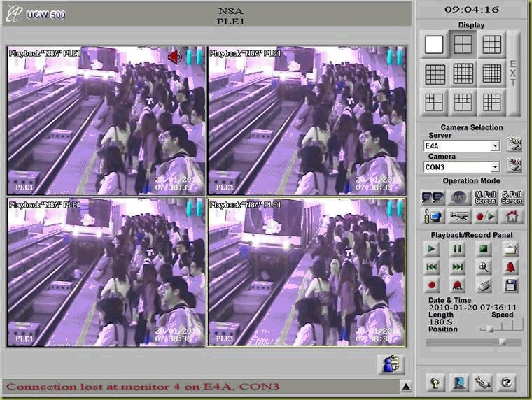This screenshot has height=400, width=532.
Task: Open the connection settings cable icon
Action: [482, 383]
